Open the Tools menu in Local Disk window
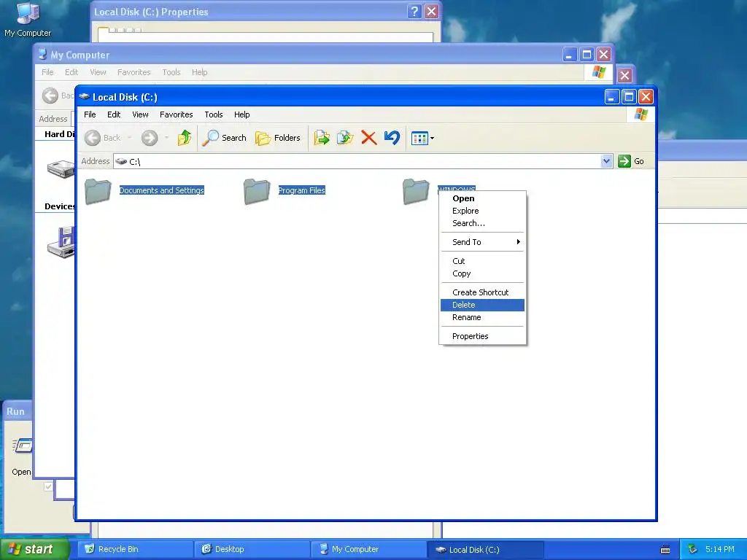 point(214,114)
